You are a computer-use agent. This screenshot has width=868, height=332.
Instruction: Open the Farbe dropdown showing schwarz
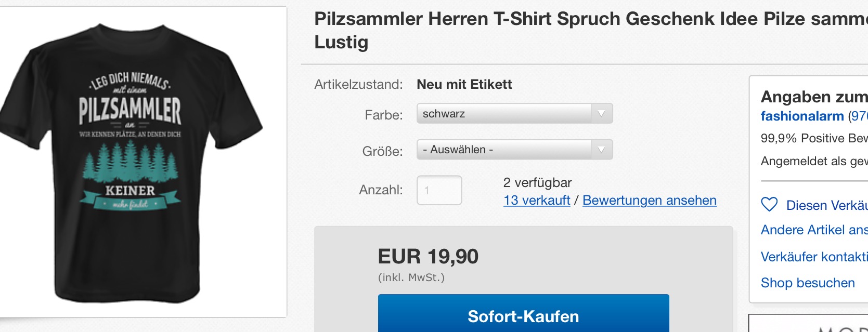(514, 114)
